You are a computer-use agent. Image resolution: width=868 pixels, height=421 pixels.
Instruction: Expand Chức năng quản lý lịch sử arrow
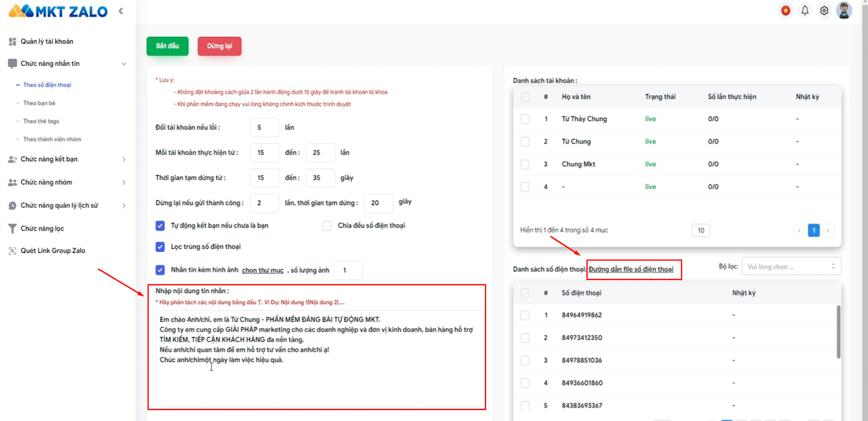(x=124, y=206)
